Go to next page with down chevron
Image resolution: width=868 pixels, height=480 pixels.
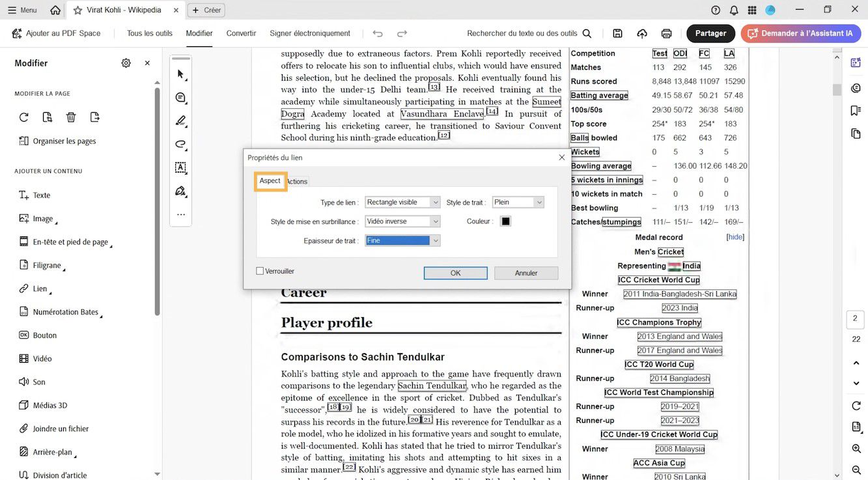click(856, 384)
